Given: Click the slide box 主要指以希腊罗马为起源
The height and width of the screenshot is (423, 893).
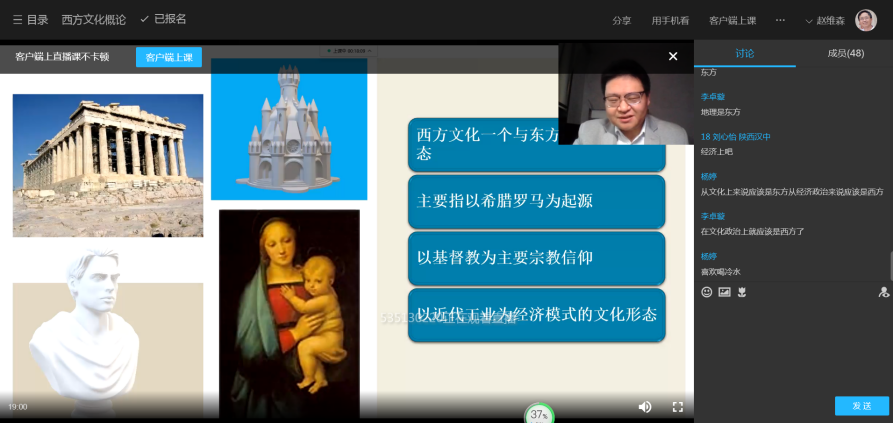Looking at the screenshot, I should (x=536, y=202).
